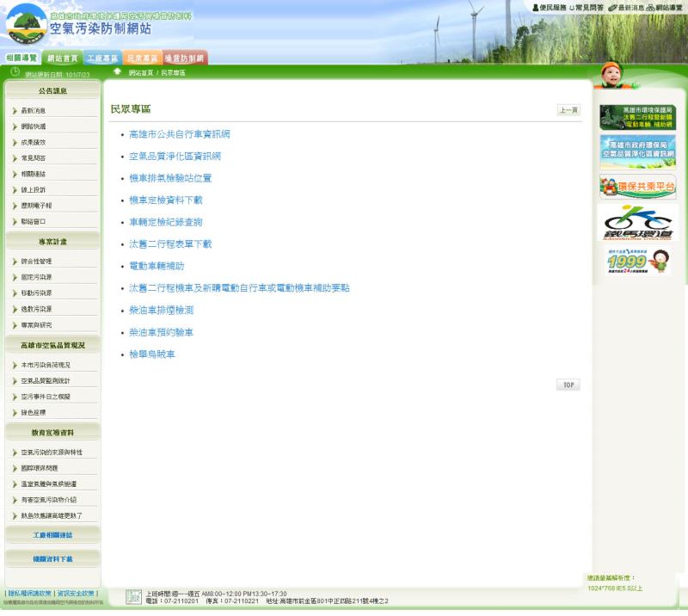This screenshot has height=616, width=688.
Task: Select 綜合性管理 in the sidebar
Action: click(x=36, y=262)
